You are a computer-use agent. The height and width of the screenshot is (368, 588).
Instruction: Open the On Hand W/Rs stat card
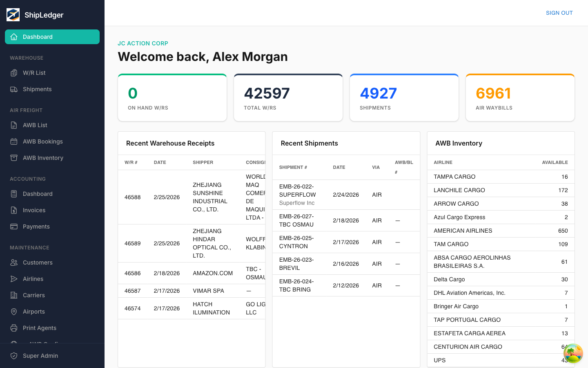(x=172, y=98)
